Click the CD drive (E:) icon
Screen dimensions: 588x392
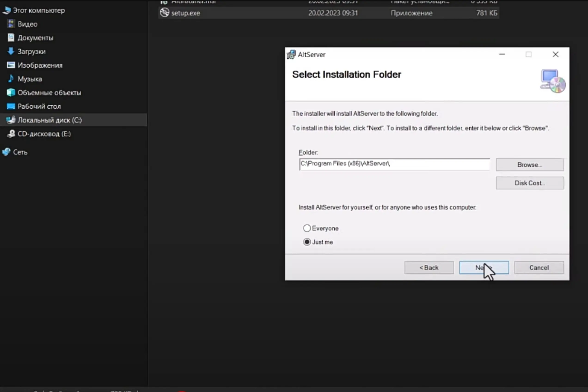[11, 134]
